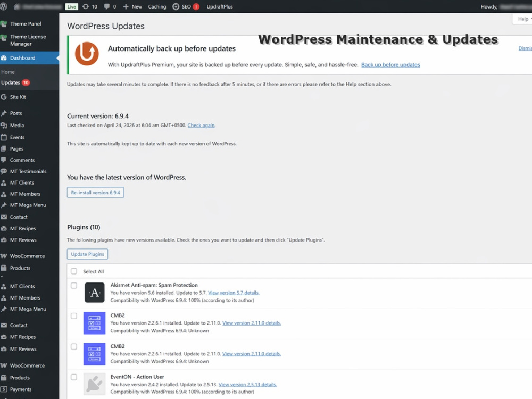Click the Check again link
This screenshot has height=399, width=532.
click(201, 125)
